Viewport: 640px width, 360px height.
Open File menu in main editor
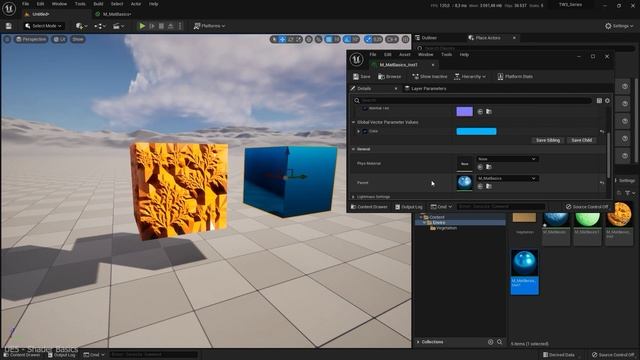click(x=25, y=4)
